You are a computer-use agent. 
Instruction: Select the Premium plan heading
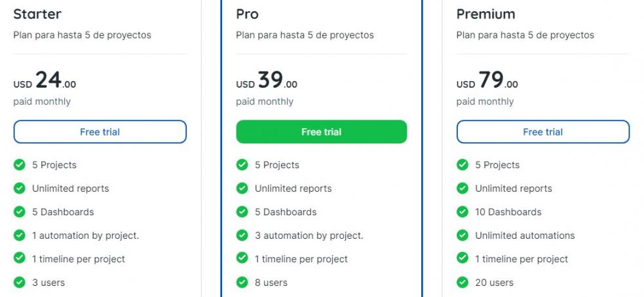[485, 14]
